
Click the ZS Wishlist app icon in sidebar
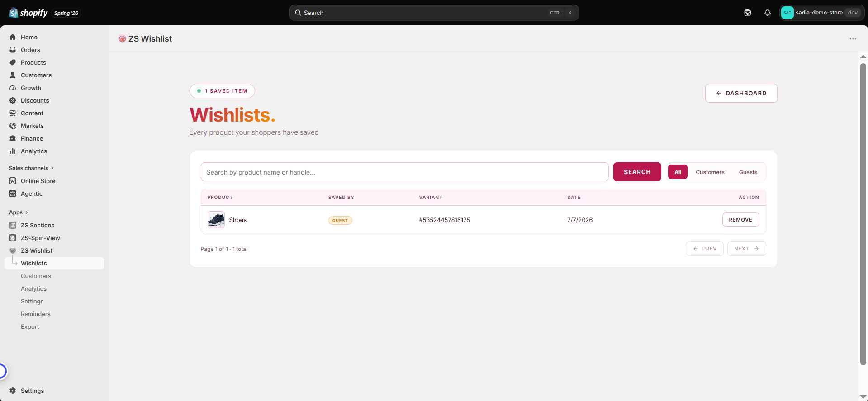(x=13, y=250)
